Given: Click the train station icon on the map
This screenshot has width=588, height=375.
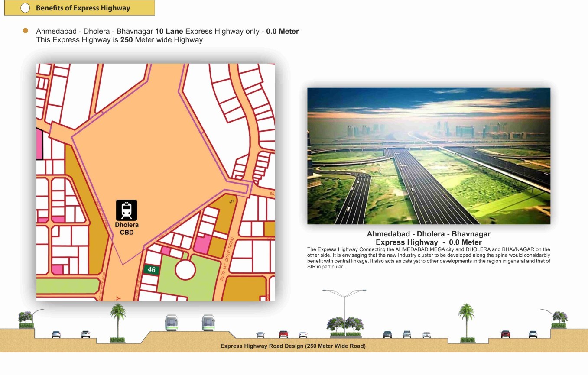Looking at the screenshot, I should click(127, 210).
